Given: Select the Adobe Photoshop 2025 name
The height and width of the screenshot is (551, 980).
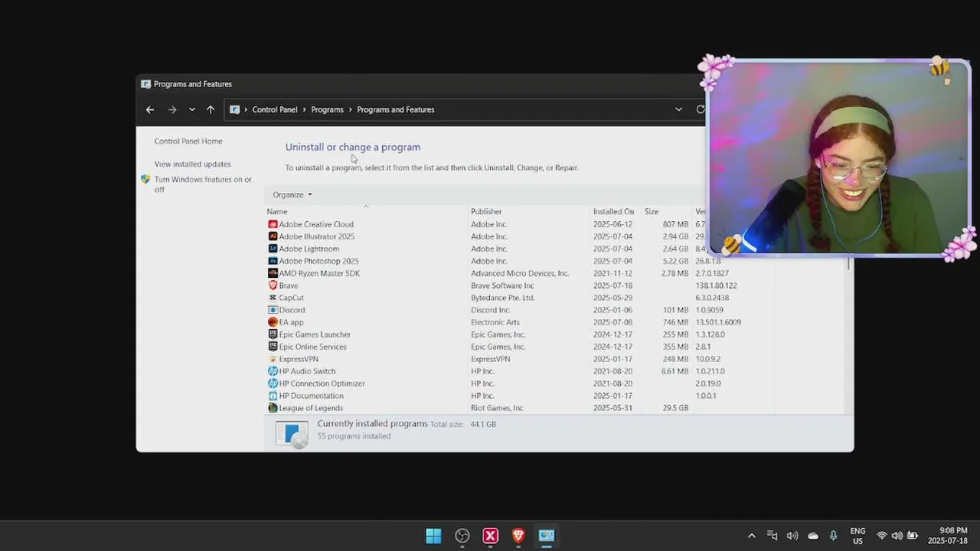Looking at the screenshot, I should (x=318, y=261).
